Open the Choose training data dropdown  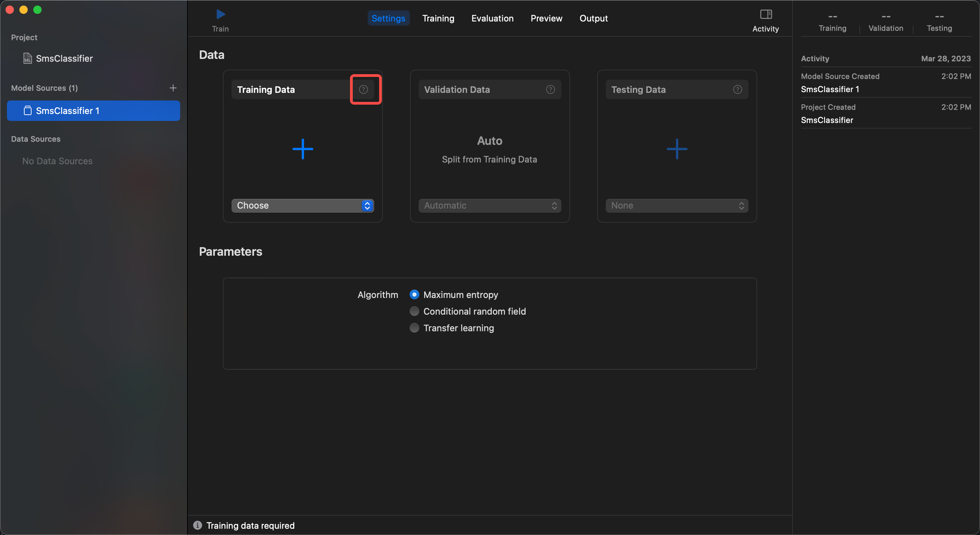click(303, 205)
